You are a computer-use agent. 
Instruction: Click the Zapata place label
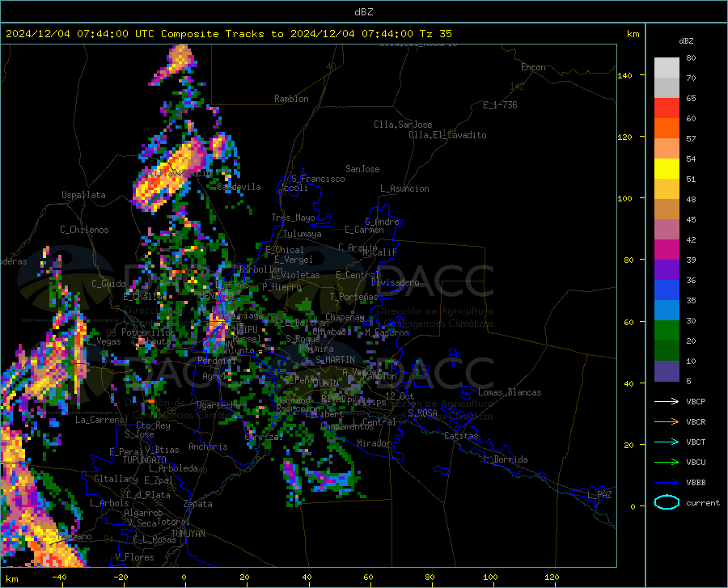[198, 504]
